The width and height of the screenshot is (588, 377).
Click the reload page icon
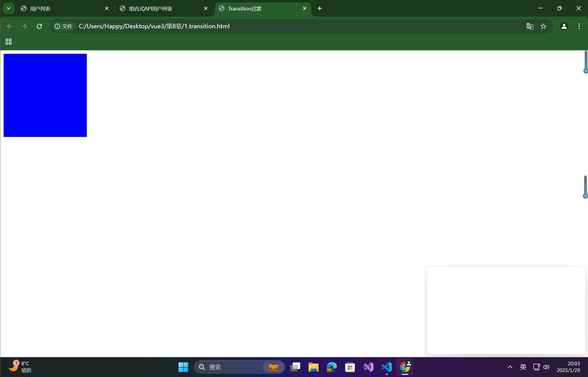39,26
